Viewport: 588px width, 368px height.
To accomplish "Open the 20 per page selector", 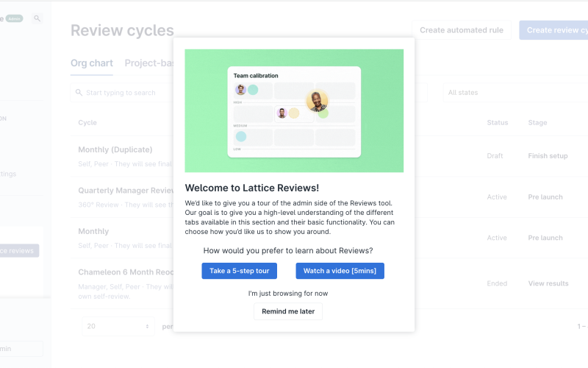I will coord(118,326).
